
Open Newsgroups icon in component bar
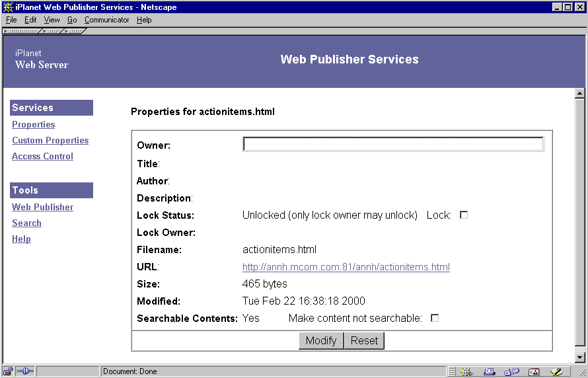click(x=511, y=371)
